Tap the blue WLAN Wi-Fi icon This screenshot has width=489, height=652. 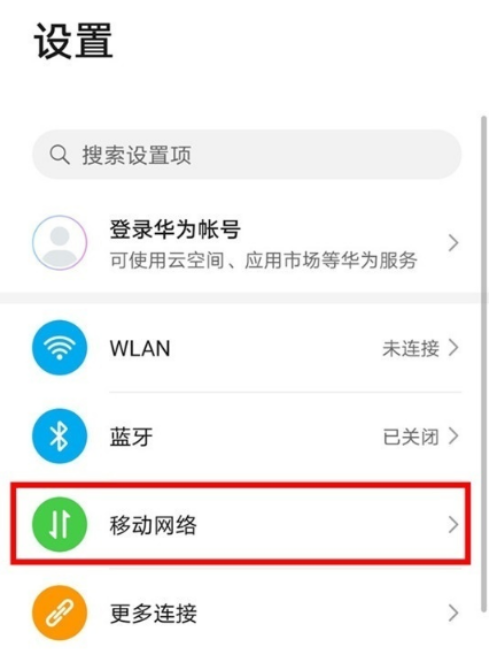pyautogui.click(x=59, y=347)
